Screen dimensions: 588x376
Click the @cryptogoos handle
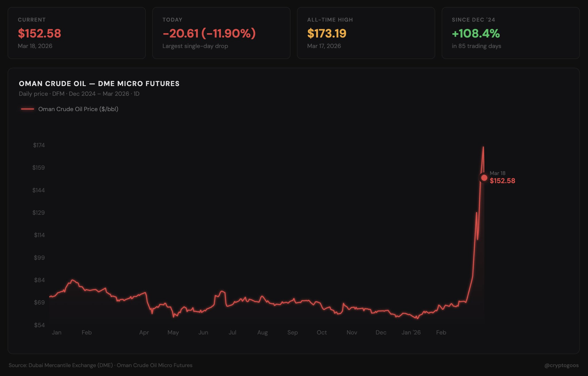[561, 365]
